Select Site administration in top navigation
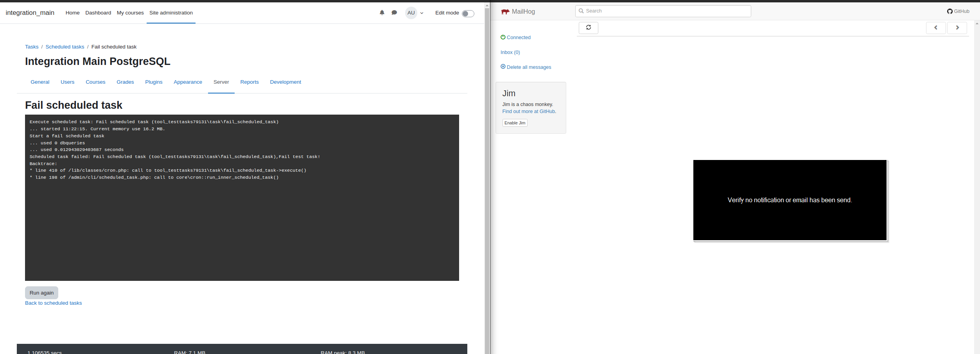 coord(171,13)
